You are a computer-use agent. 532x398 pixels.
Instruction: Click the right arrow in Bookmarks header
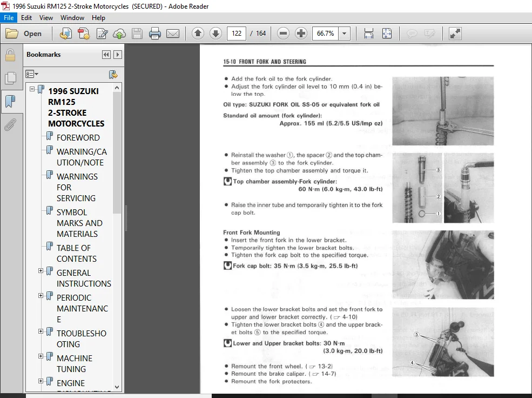118,55
